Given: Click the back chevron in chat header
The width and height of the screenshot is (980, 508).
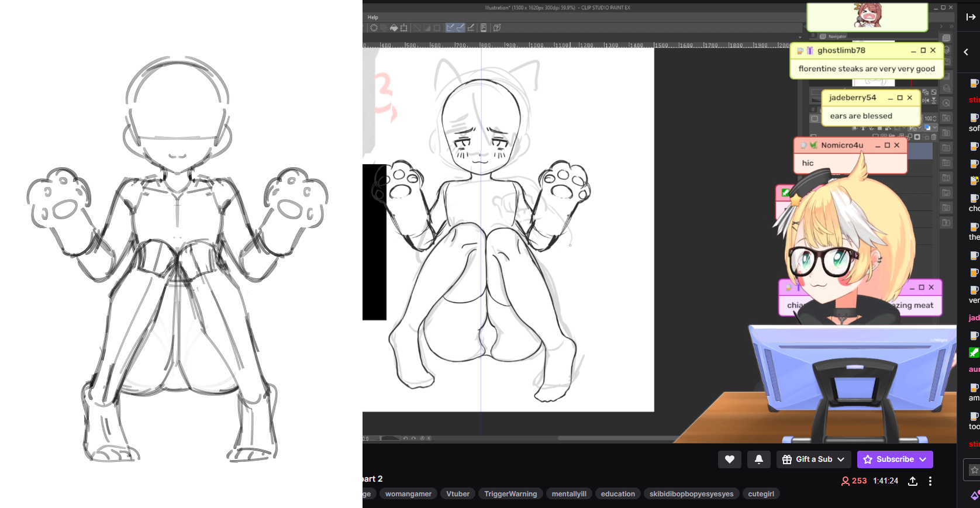Looking at the screenshot, I should pos(967,52).
